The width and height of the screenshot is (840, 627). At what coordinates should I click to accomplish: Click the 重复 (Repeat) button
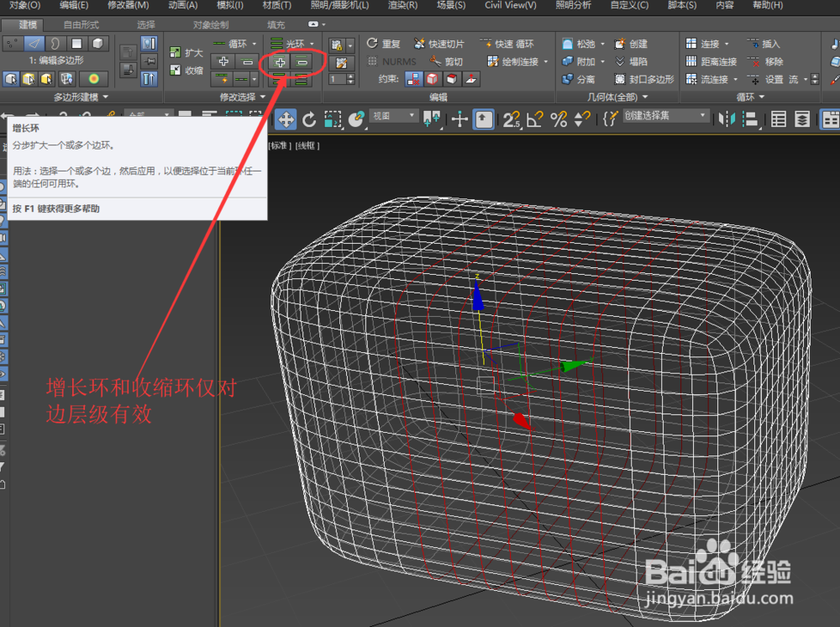[x=384, y=44]
